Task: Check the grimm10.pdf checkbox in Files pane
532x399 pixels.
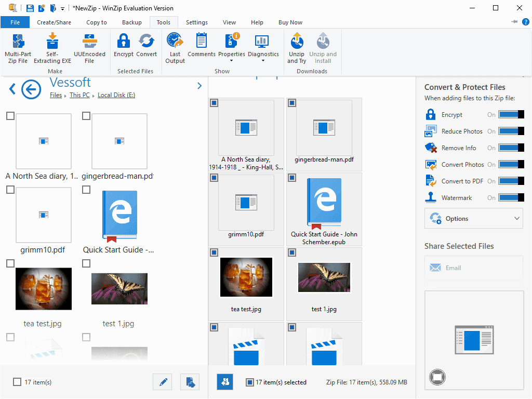Action: pyautogui.click(x=10, y=190)
